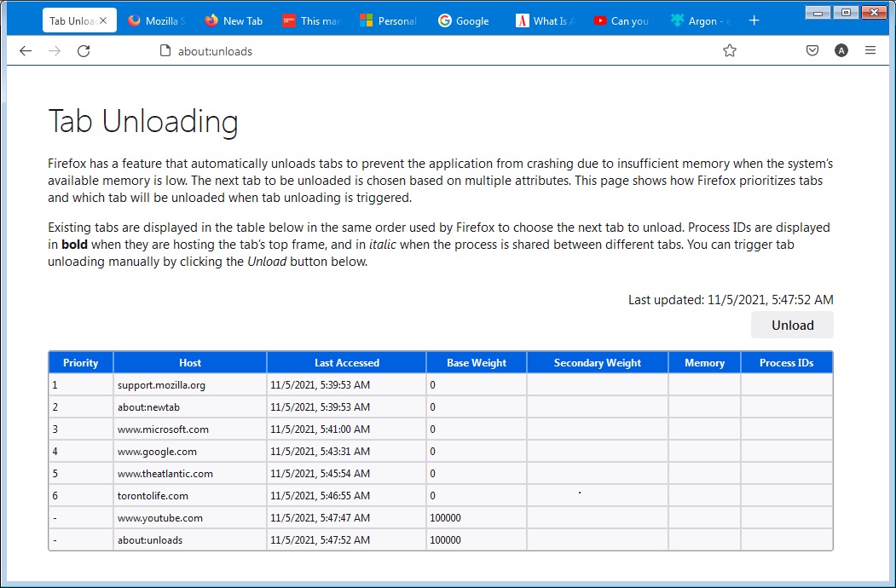Viewport: 896px width, 588px height.
Task: Reload the about:unloads page
Action: coord(84,51)
